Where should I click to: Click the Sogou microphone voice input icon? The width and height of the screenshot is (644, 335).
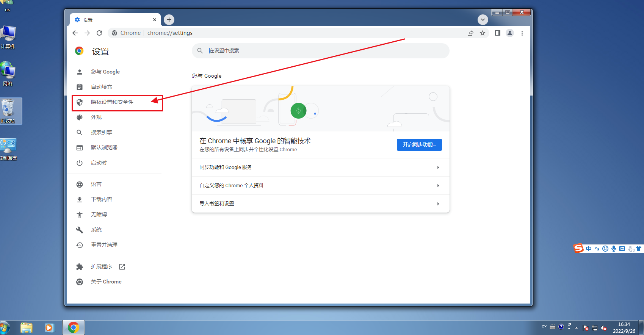(x=614, y=249)
